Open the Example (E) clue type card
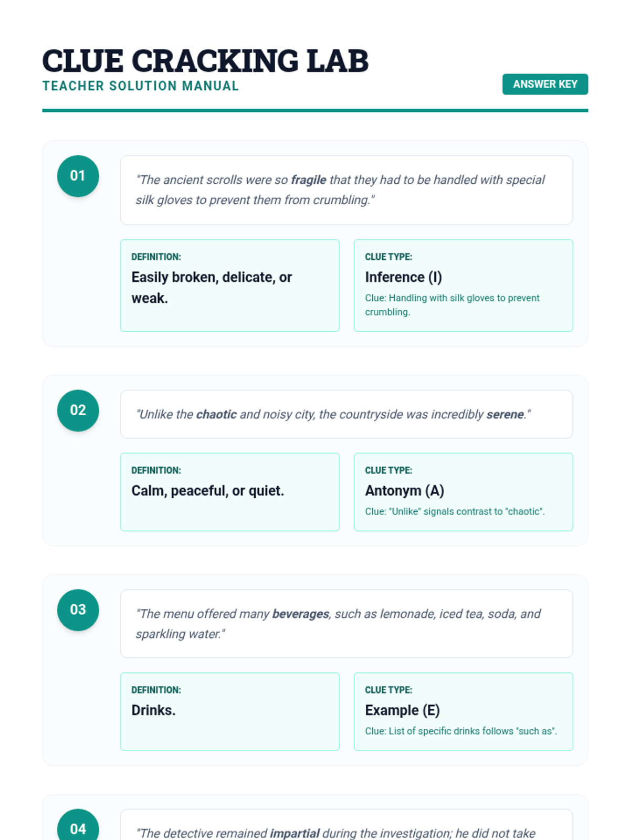This screenshot has width=630, height=840. coord(464,711)
